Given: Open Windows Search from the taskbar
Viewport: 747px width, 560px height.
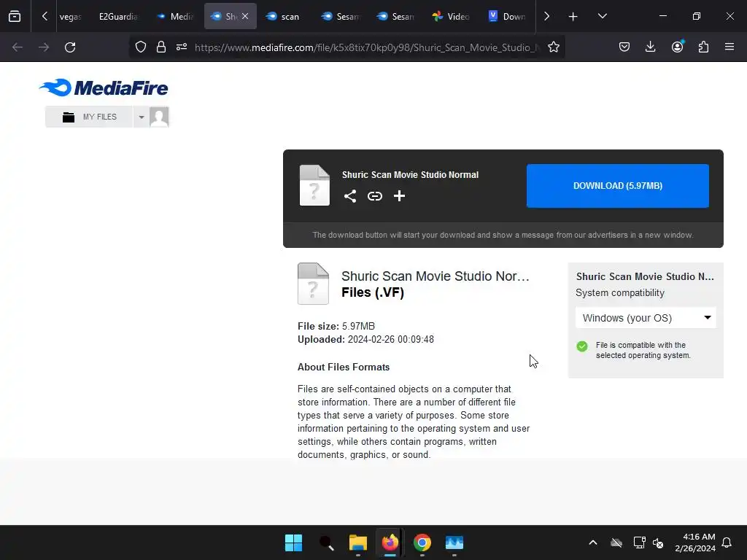Looking at the screenshot, I should (x=326, y=542).
